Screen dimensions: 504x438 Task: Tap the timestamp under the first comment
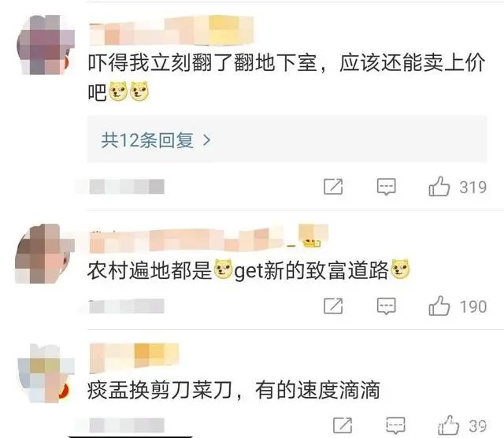click(127, 187)
